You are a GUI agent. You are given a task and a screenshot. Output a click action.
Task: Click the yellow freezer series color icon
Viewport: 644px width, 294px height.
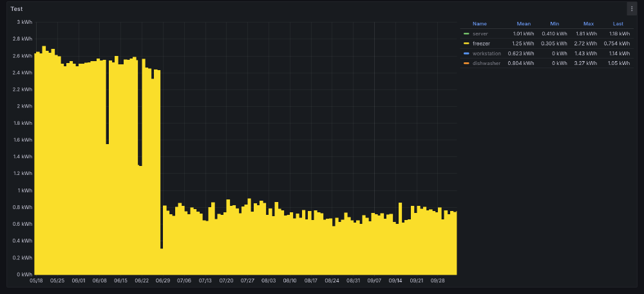click(x=466, y=44)
